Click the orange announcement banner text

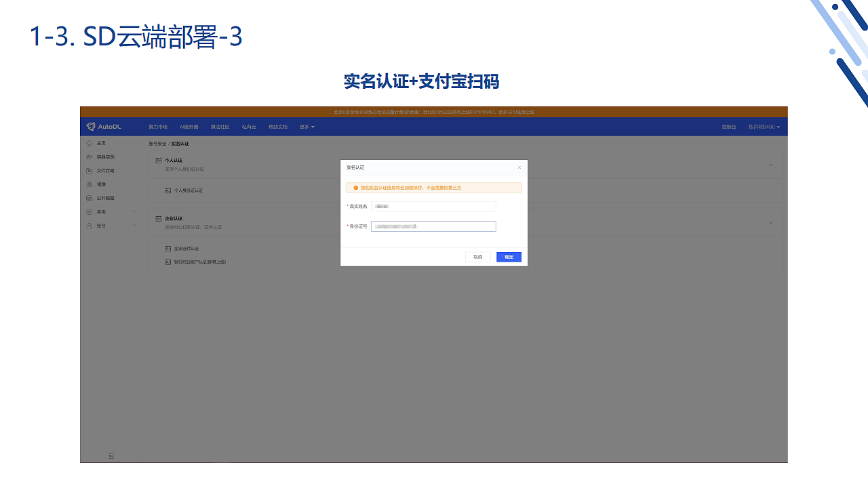point(434,112)
